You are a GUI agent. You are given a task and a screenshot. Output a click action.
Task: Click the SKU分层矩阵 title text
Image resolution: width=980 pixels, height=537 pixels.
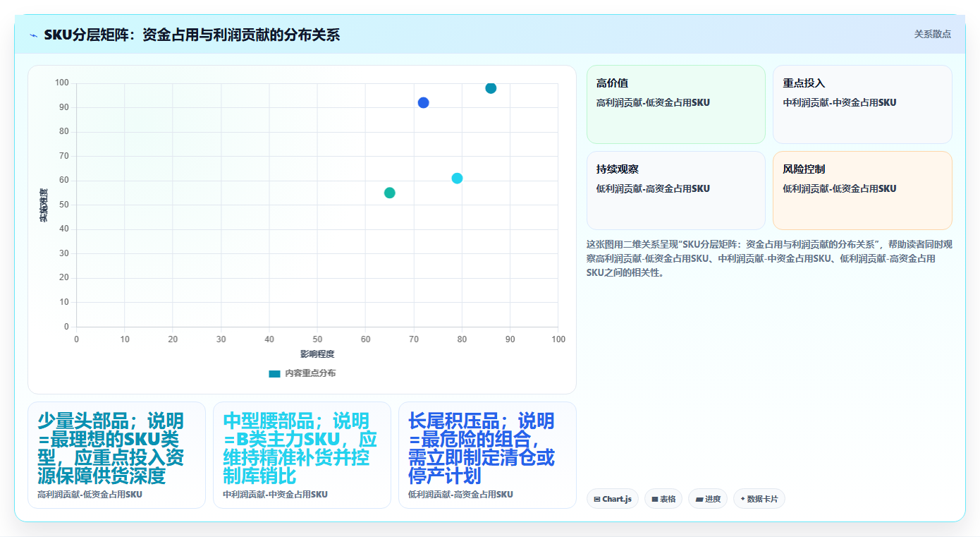click(x=192, y=35)
